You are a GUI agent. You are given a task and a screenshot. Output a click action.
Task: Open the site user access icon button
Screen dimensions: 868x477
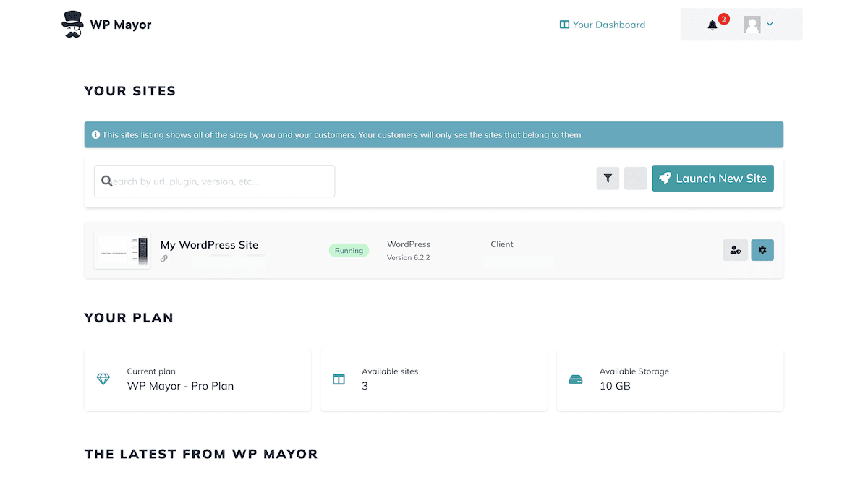735,250
